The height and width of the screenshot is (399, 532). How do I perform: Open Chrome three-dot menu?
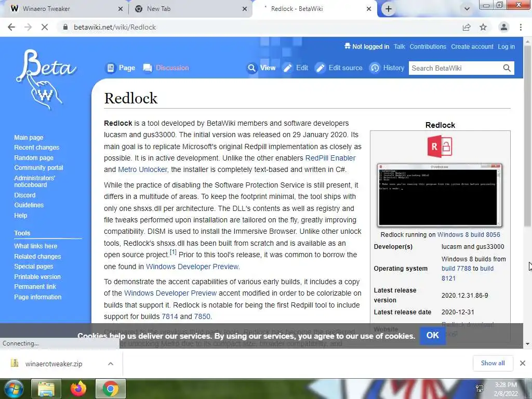521,27
